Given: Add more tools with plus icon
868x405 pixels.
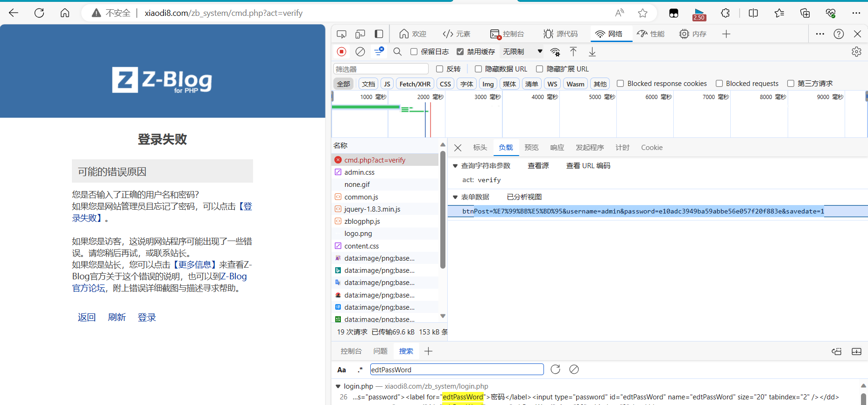Looking at the screenshot, I should (726, 34).
